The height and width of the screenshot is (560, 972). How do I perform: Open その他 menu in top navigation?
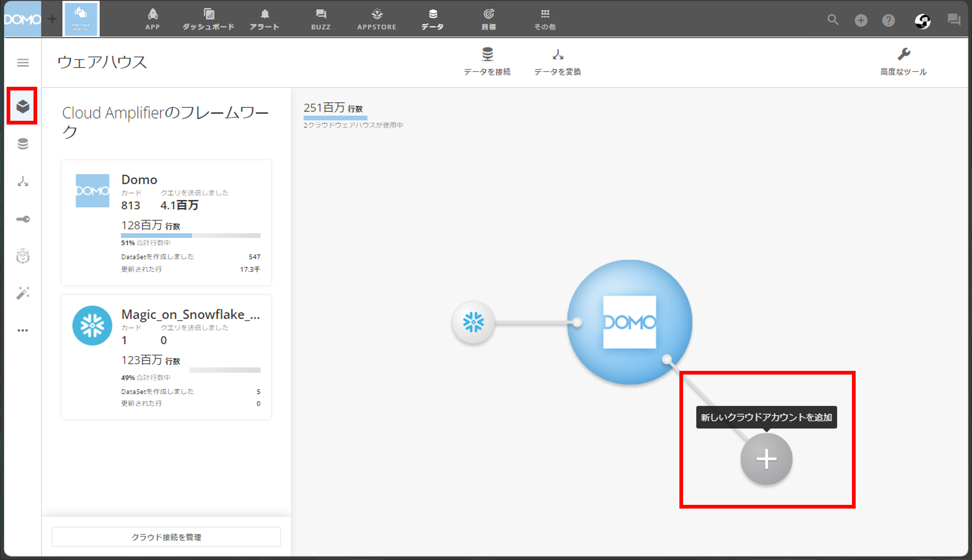(545, 19)
